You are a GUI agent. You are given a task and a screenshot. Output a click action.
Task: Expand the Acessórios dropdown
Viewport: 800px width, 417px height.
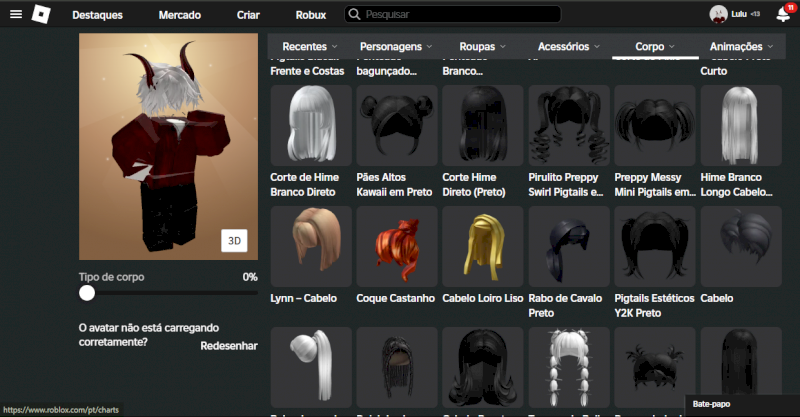point(568,46)
